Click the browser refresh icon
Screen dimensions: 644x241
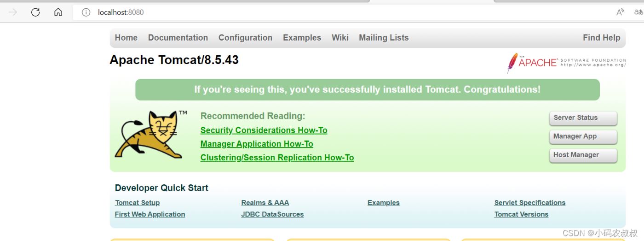35,12
